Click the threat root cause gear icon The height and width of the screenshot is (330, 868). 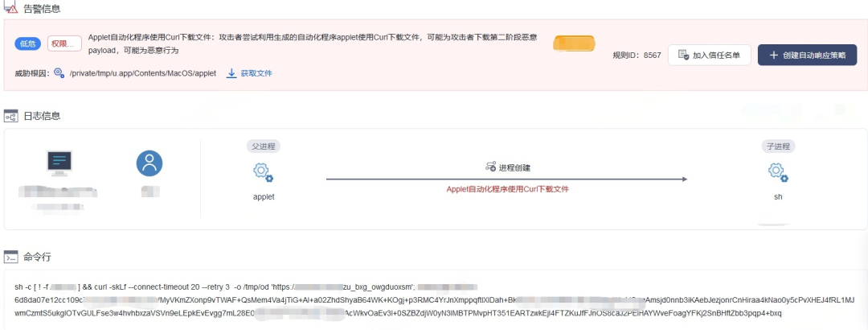pos(59,73)
